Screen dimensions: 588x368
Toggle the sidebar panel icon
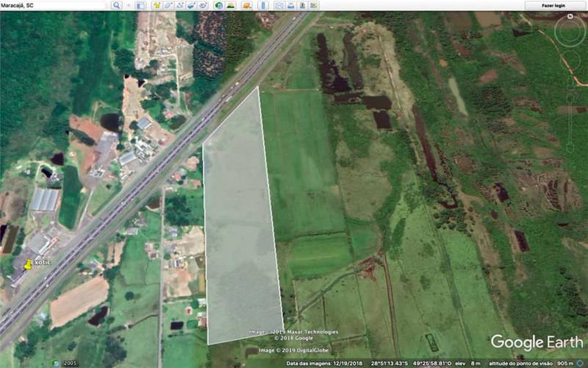click(141, 5)
